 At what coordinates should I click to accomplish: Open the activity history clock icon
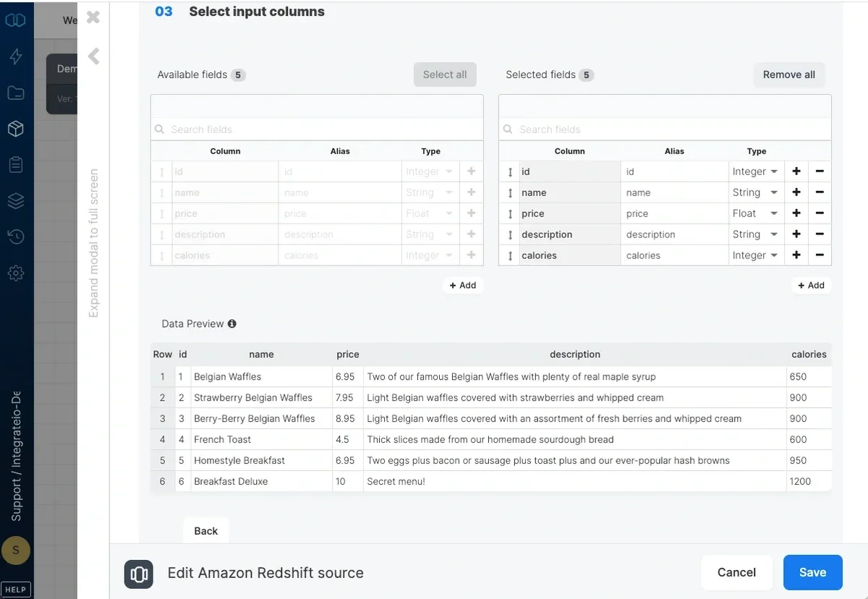tap(16, 237)
